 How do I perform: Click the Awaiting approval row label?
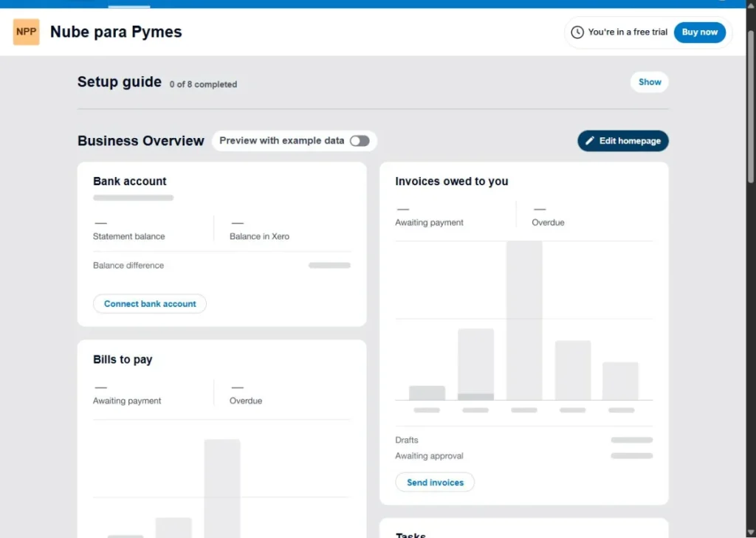tap(429, 455)
